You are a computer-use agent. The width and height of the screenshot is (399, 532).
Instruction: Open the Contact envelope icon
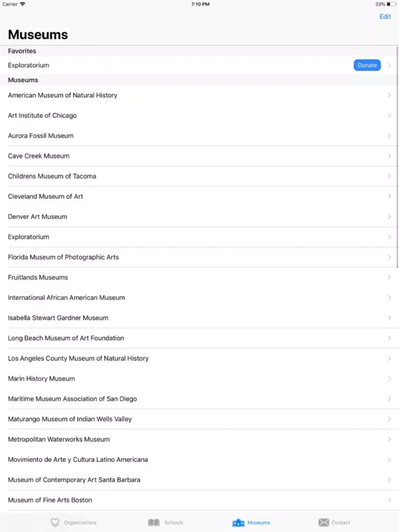pos(323,522)
